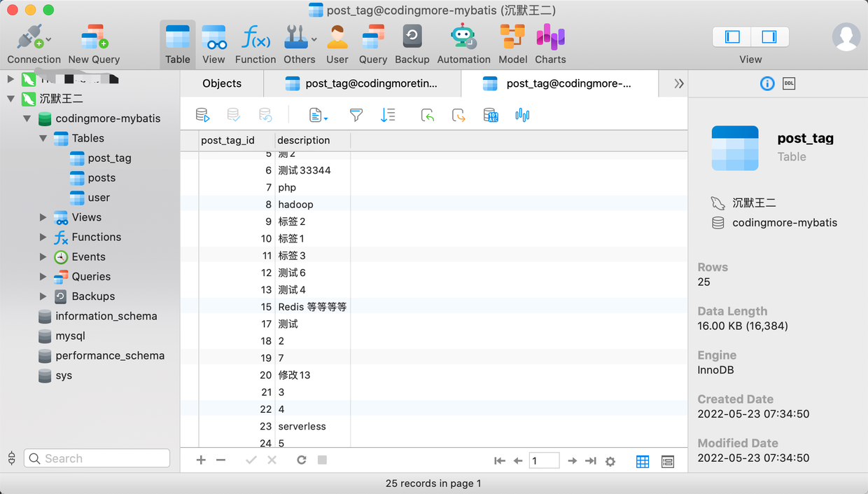The height and width of the screenshot is (494, 868).
Task: Click the Automation robot icon
Action: [x=463, y=43]
